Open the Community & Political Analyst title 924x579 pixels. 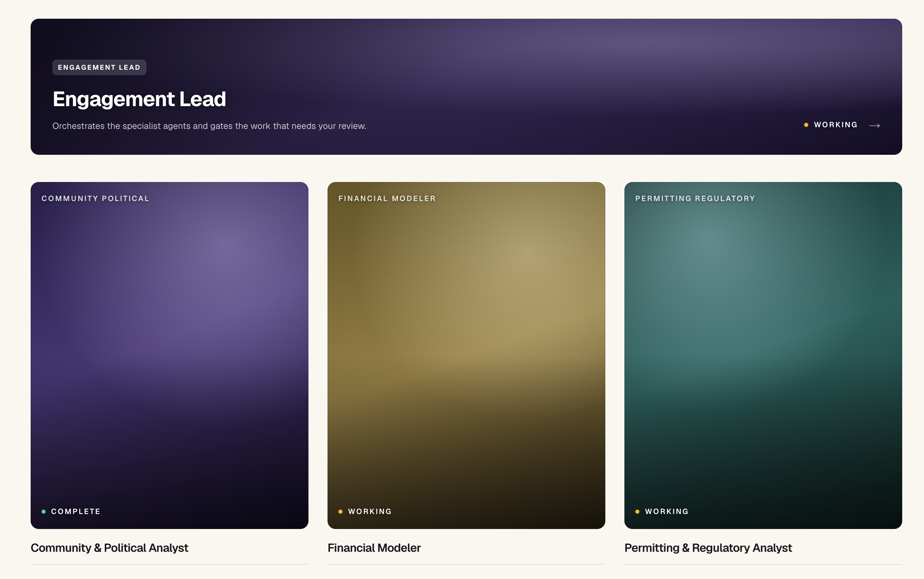[109, 548]
